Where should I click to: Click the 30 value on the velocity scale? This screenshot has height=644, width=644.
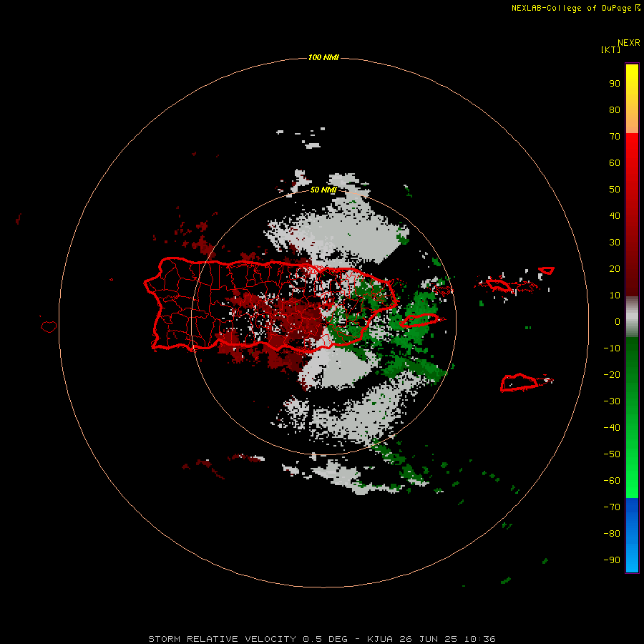pos(615,243)
